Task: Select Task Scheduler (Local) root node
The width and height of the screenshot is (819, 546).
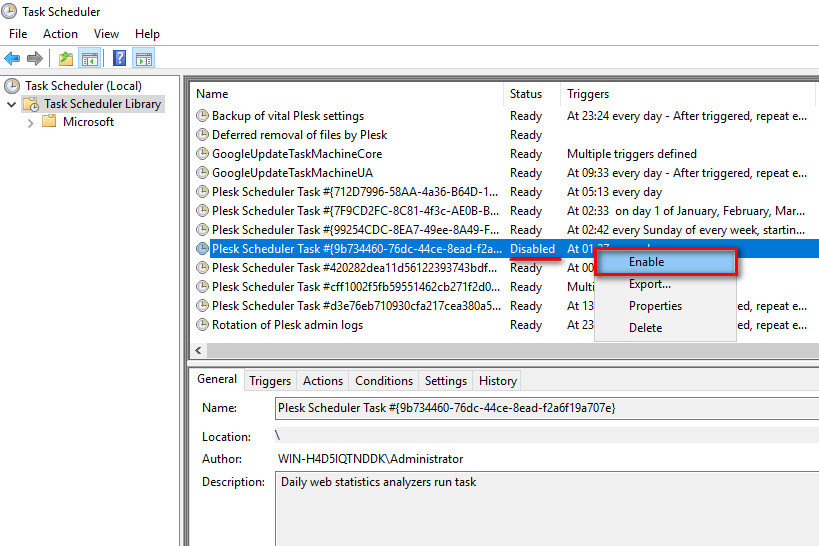Action: click(x=83, y=86)
